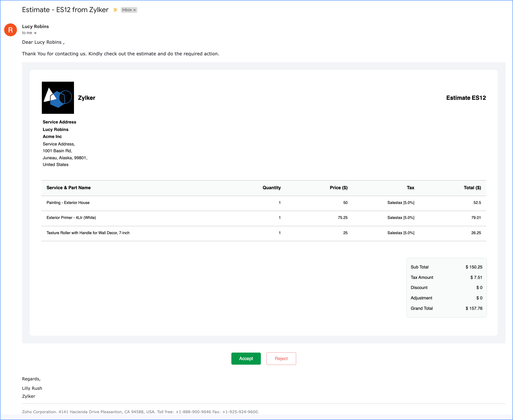Click the Quantity column header

coord(271,188)
